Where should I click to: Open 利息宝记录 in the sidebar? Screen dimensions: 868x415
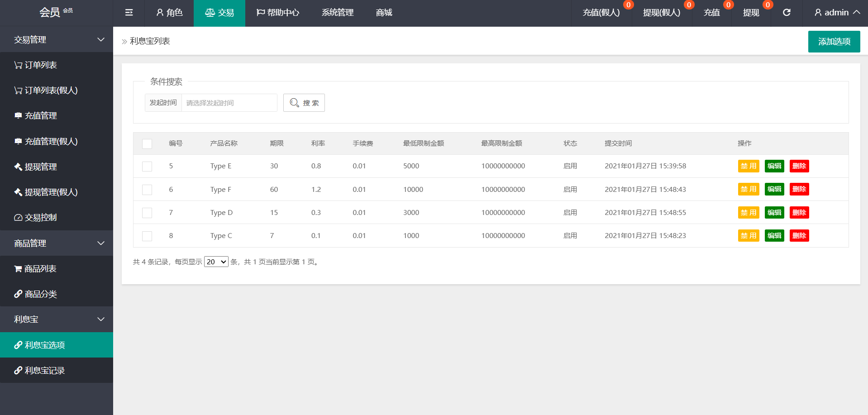pos(44,371)
